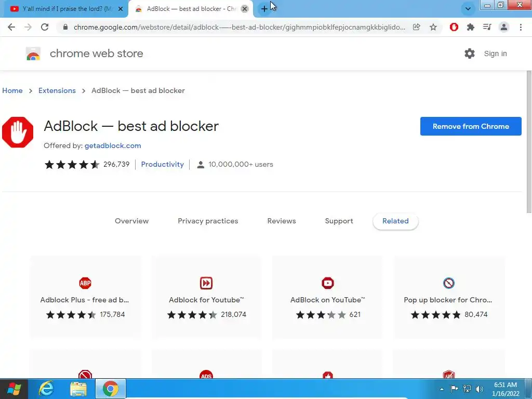Open Adblock Plus - free ad b... card title
The height and width of the screenshot is (399, 532).
pos(85,300)
